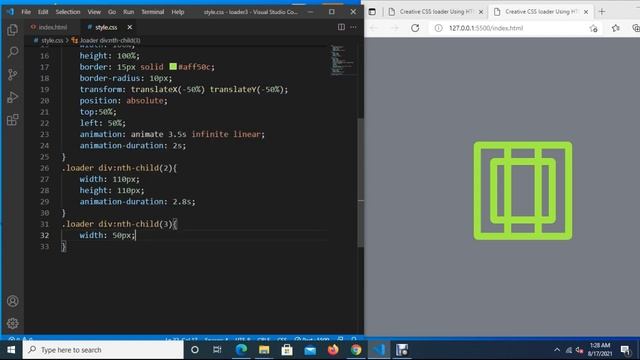Reload the browser page

[415, 28]
